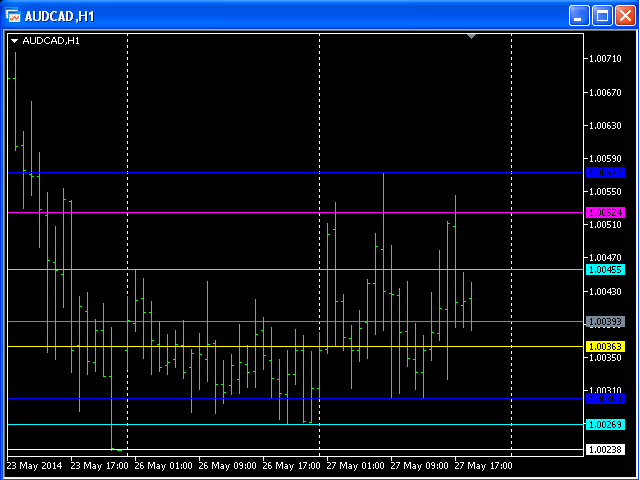Image resolution: width=640 pixels, height=480 pixels.
Task: Click the 1.00350 price scale value
Action: point(605,358)
